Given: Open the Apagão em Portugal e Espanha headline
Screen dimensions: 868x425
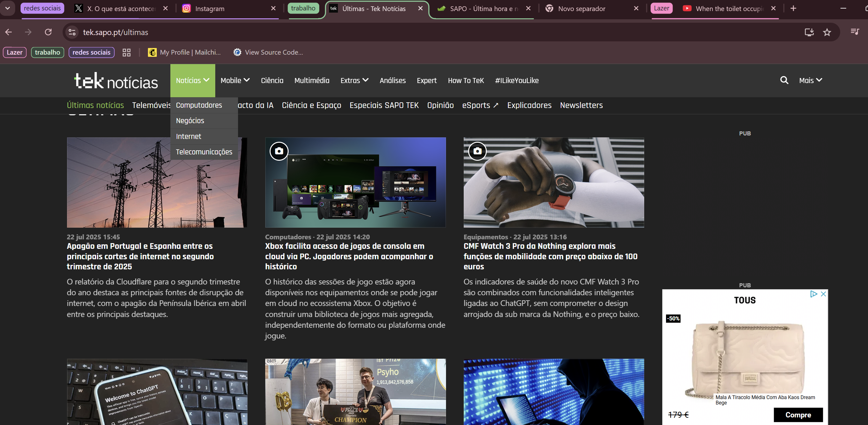Looking at the screenshot, I should (140, 256).
